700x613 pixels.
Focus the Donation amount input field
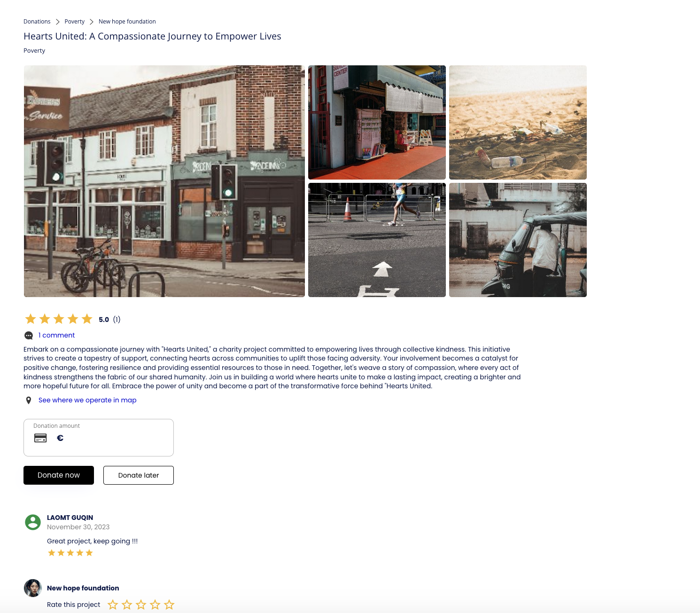point(113,439)
